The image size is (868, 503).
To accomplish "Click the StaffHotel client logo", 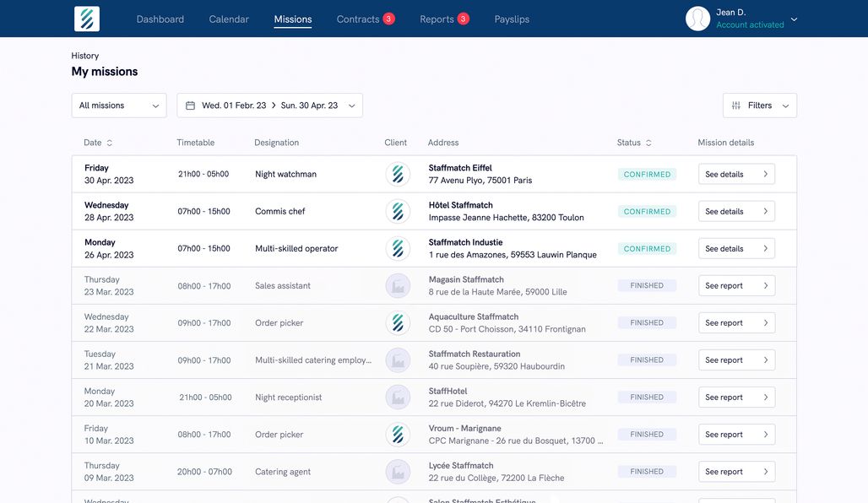I will click(398, 397).
